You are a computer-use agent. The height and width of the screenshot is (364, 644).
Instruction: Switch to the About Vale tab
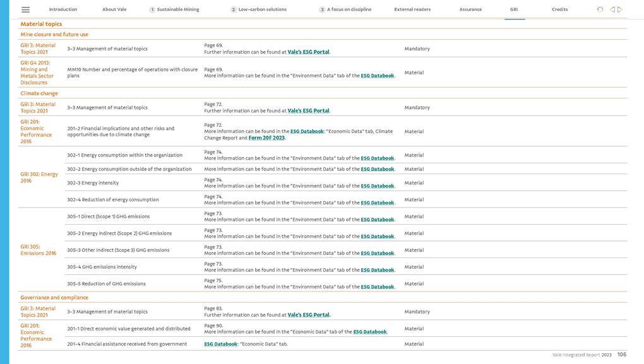coord(114,9)
